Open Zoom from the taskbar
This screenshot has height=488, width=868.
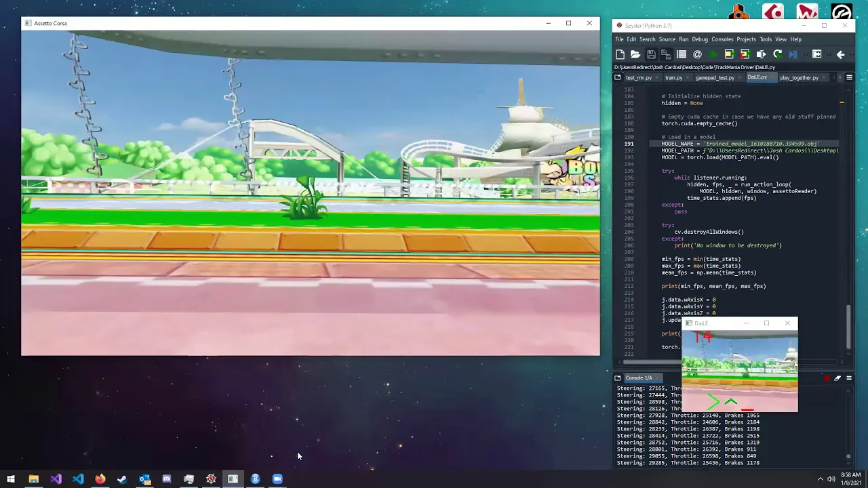[277, 479]
